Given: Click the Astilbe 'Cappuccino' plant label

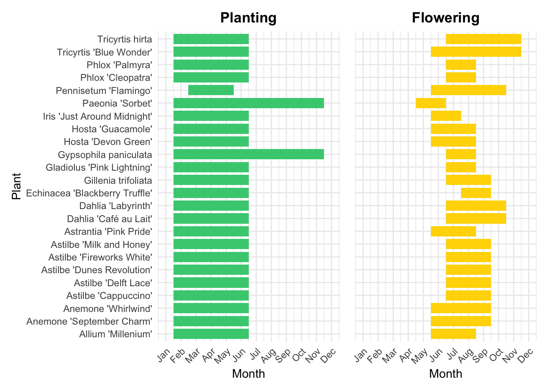Looking at the screenshot, I should tap(109, 296).
